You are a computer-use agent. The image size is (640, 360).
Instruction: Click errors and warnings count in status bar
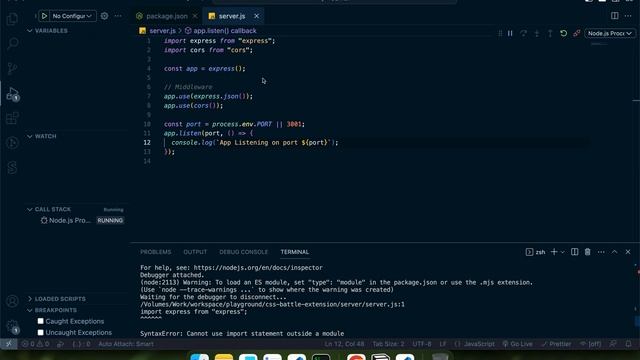coord(35,344)
